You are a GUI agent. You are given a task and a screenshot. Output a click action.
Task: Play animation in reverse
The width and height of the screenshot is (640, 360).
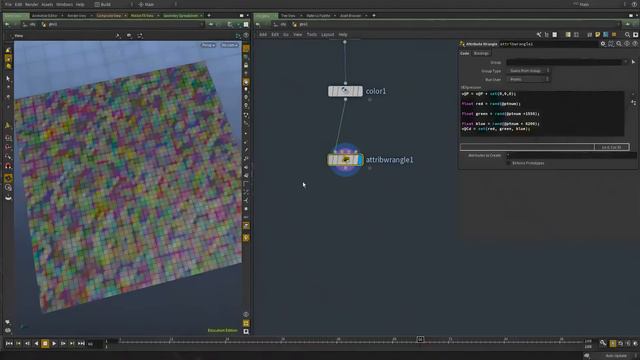tap(36, 344)
